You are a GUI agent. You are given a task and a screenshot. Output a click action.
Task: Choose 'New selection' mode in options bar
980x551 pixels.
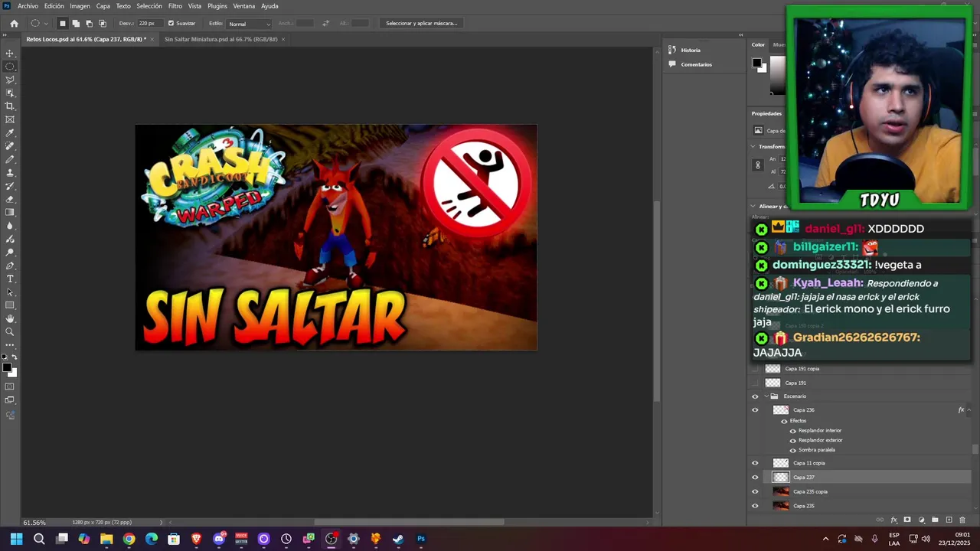63,24
